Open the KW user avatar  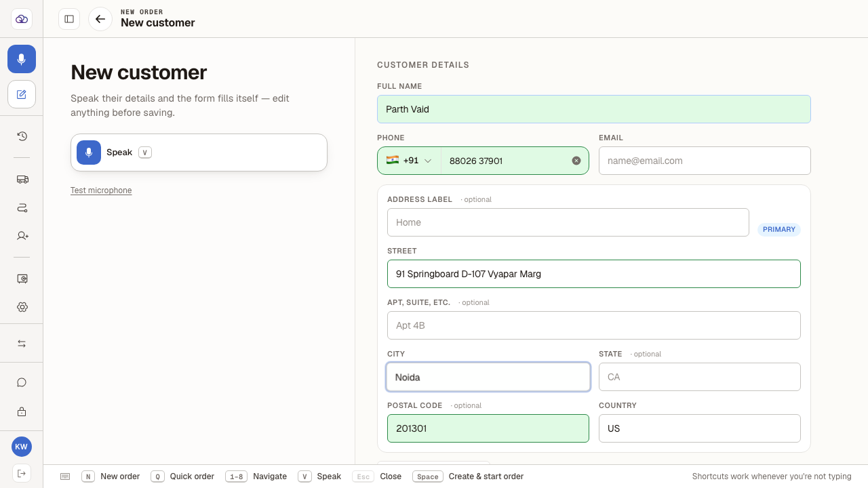click(x=22, y=447)
